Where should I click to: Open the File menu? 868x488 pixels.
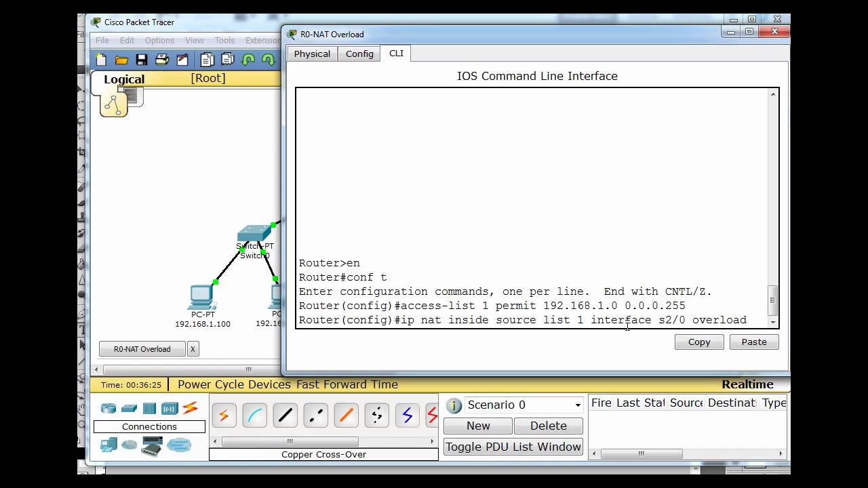(x=102, y=41)
